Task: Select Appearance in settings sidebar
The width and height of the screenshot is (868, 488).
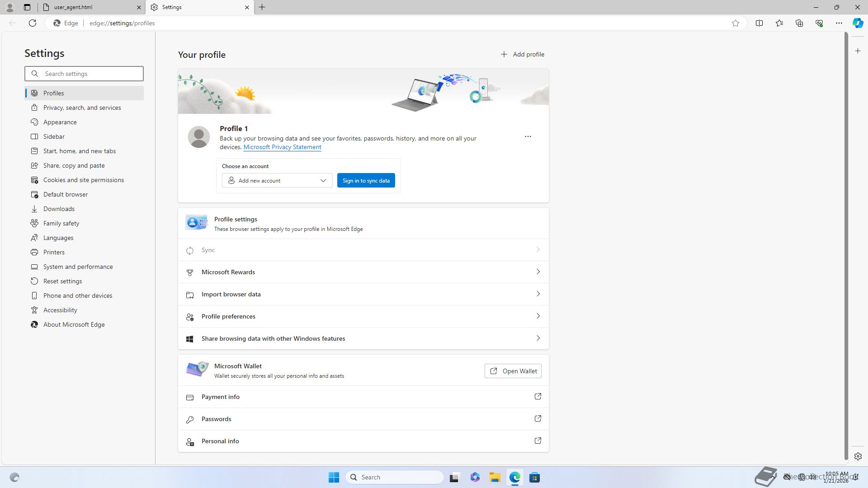Action: (60, 122)
